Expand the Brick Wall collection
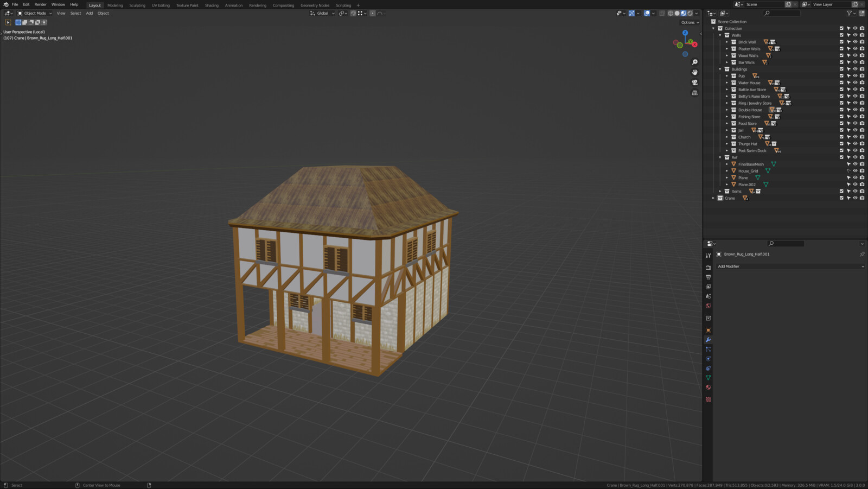This screenshot has width=868, height=489. (727, 42)
